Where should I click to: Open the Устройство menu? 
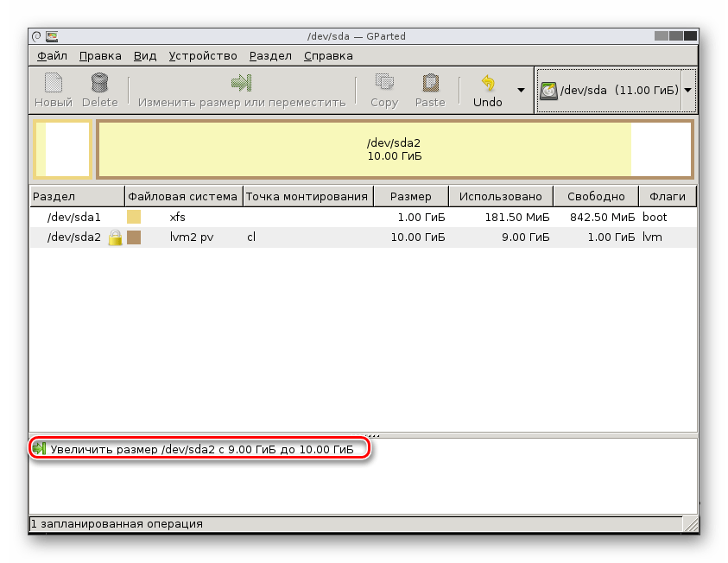pos(203,55)
